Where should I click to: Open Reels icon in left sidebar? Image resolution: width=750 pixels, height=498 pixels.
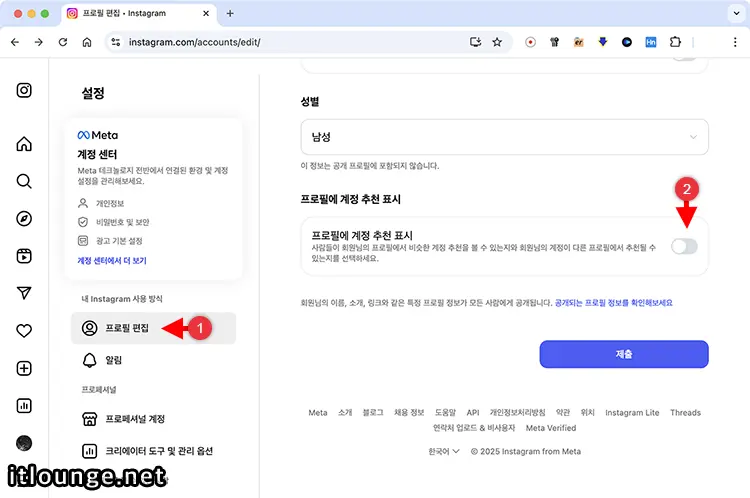pos(24,255)
